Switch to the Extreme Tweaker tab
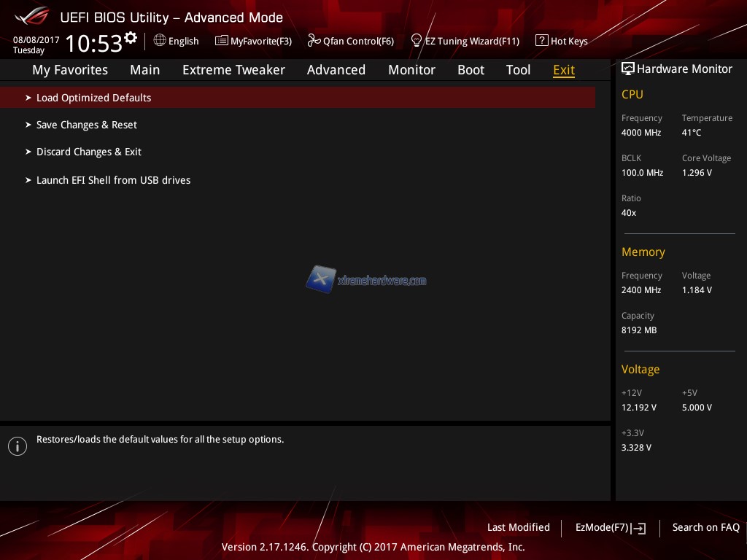 click(233, 70)
